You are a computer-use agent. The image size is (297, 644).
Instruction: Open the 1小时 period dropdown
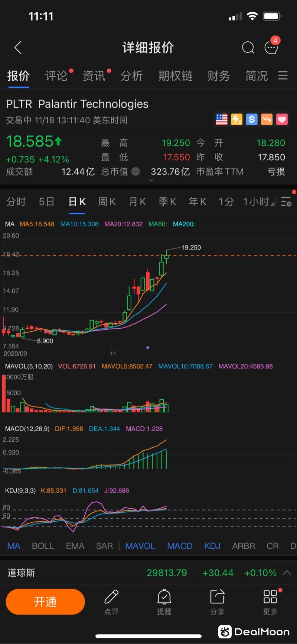pyautogui.click(x=259, y=202)
